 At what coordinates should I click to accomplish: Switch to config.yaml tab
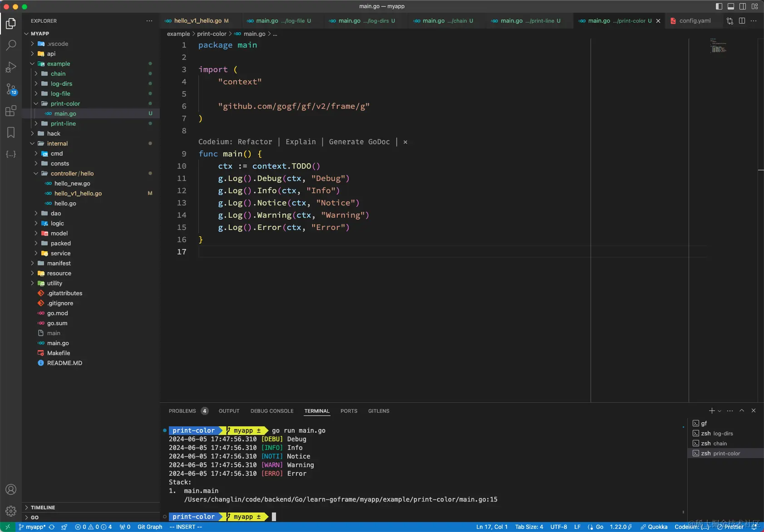[x=695, y=21]
